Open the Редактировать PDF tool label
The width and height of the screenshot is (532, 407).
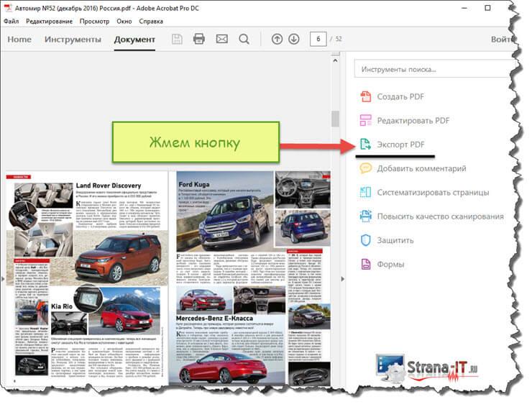pos(413,121)
